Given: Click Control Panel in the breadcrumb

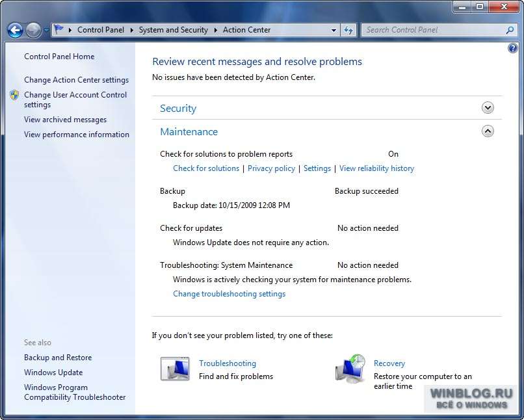Looking at the screenshot, I should pos(101,30).
